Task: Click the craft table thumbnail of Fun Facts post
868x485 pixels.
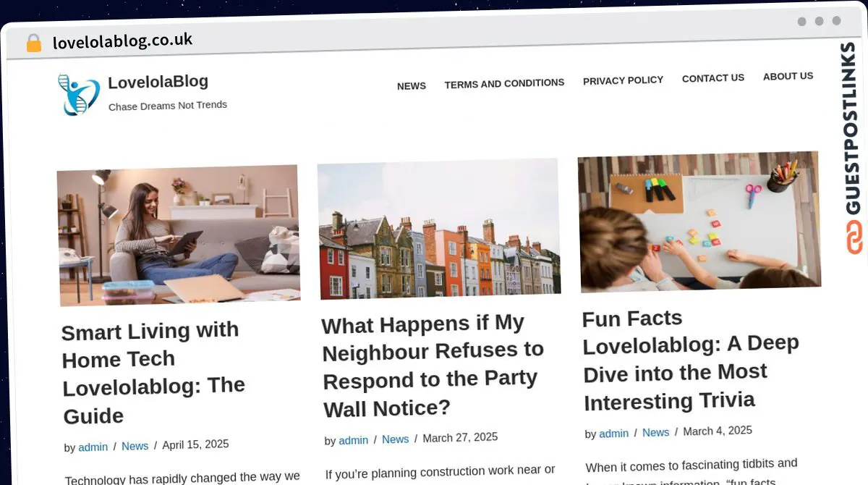Action: tap(699, 221)
